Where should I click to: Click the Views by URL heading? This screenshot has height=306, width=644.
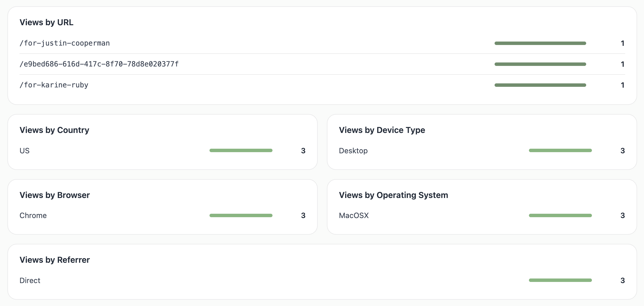tap(46, 22)
